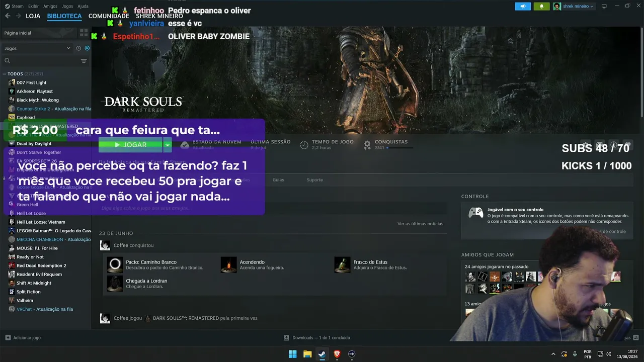Select Dead by Daylight in library

[34, 144]
